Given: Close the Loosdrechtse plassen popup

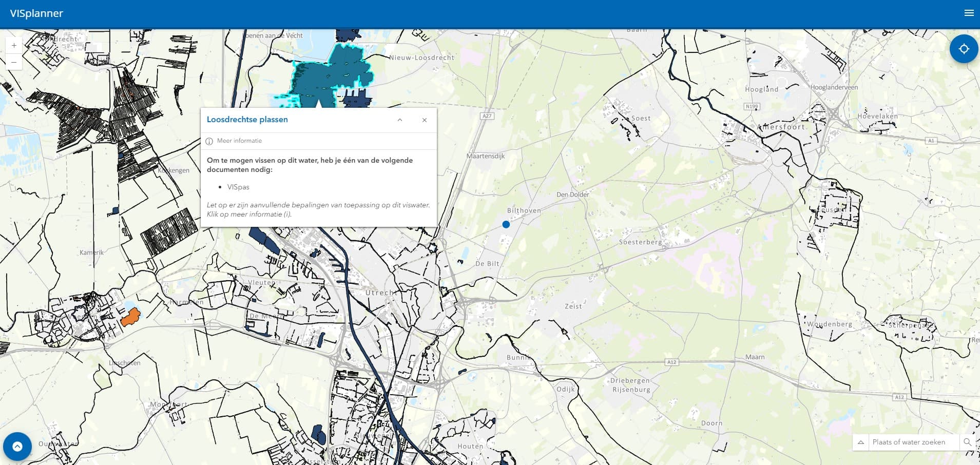Looking at the screenshot, I should pyautogui.click(x=425, y=120).
